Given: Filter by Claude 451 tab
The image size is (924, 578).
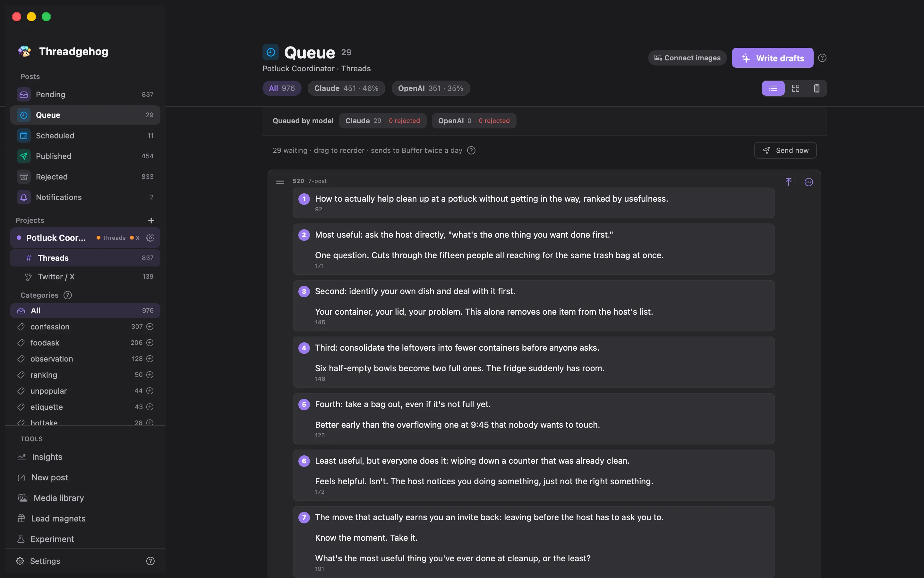Looking at the screenshot, I should (346, 88).
